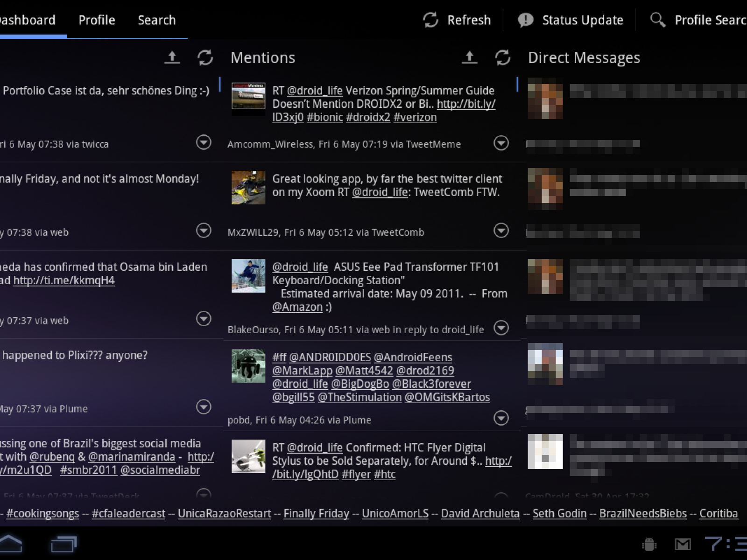Expand options for Osama bin Laden tweet
This screenshot has width=747, height=560.
tap(204, 319)
